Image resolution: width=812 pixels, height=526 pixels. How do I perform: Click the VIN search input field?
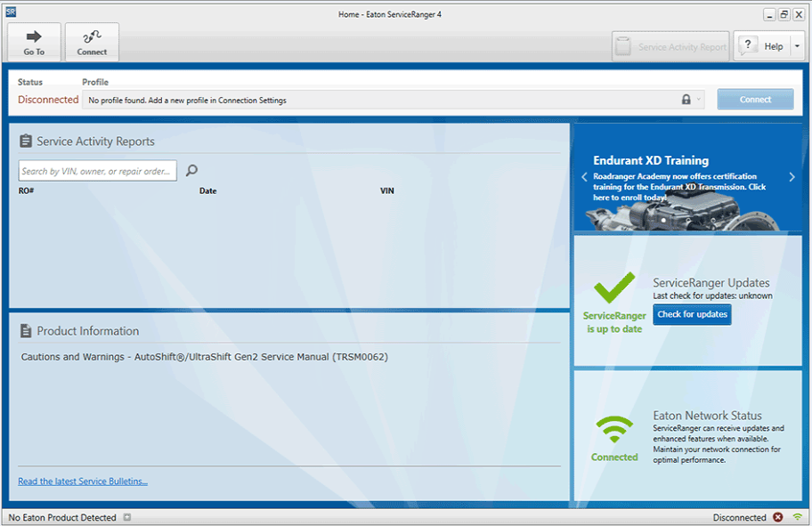pos(98,171)
